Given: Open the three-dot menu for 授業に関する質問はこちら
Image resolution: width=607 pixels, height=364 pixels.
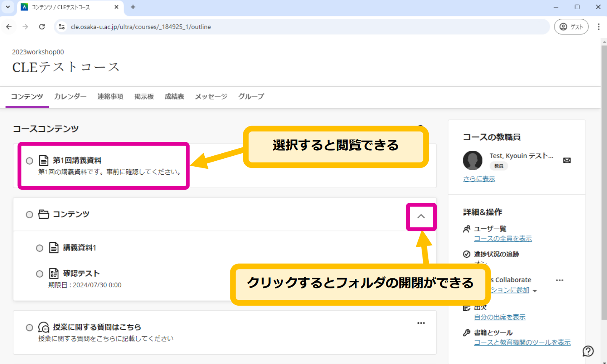Looking at the screenshot, I should [421, 323].
